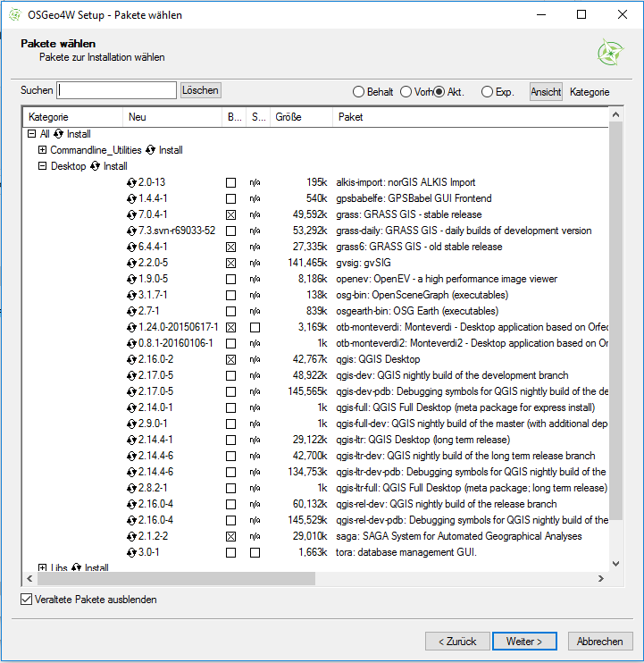Click the Löschen button

200,90
